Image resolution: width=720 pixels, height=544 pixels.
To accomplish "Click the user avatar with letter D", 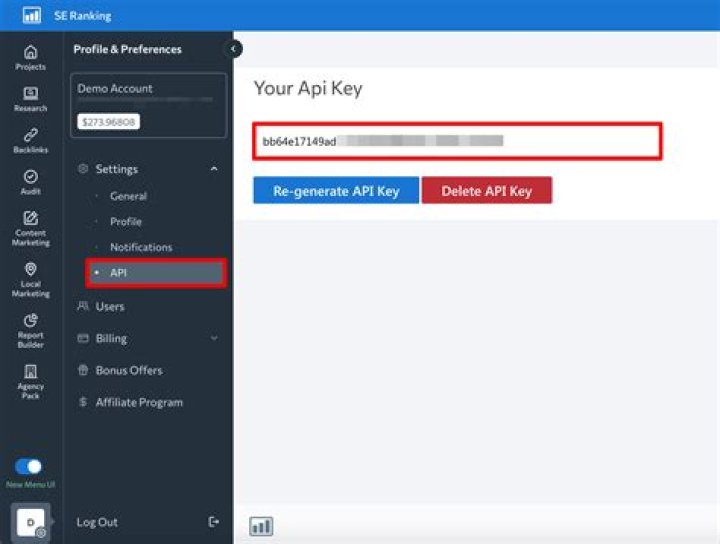I will (30, 522).
